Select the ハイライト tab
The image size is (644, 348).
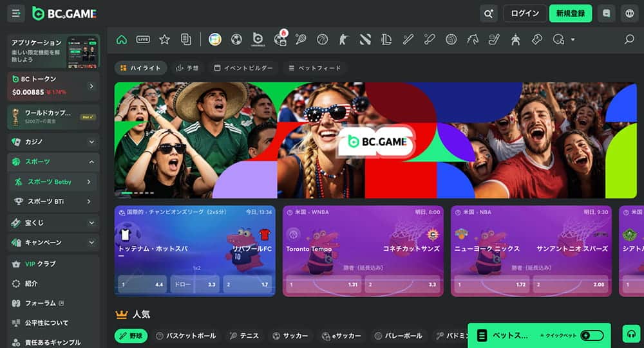coord(140,68)
